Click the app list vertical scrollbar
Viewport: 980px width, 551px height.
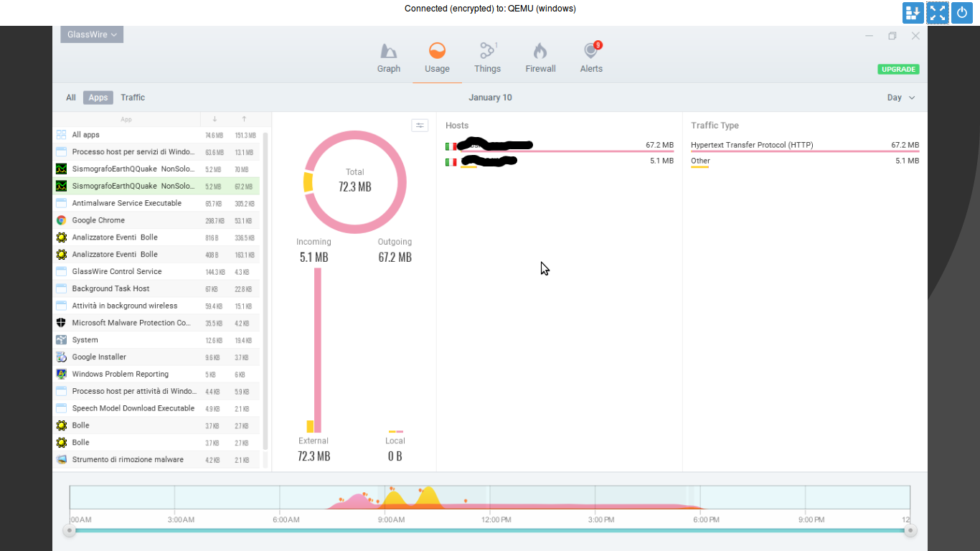[x=265, y=291]
